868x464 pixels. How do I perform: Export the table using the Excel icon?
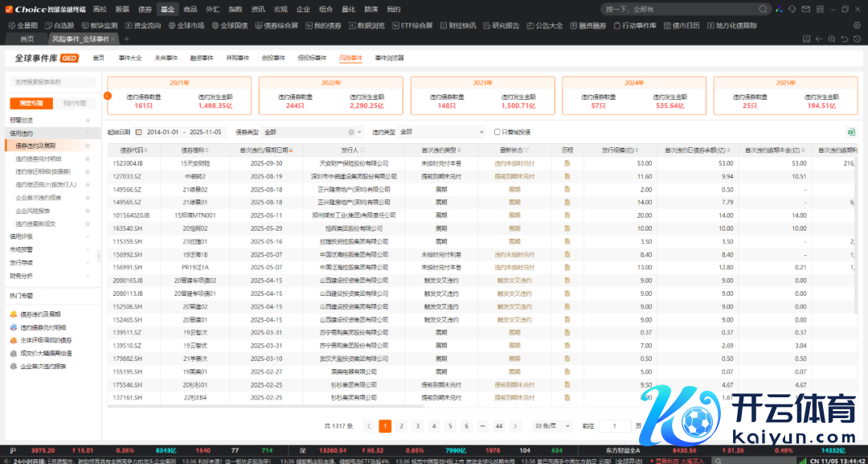(x=851, y=132)
